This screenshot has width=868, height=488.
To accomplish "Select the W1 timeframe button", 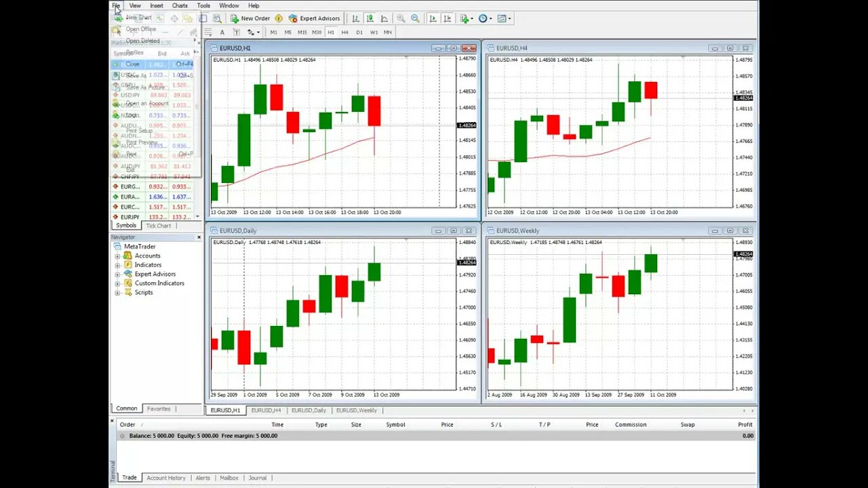I will 374,32.
